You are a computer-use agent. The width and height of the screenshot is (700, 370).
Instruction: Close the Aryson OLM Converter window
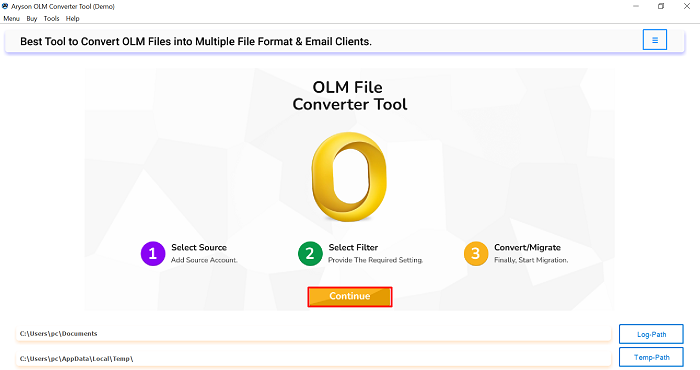tap(687, 6)
